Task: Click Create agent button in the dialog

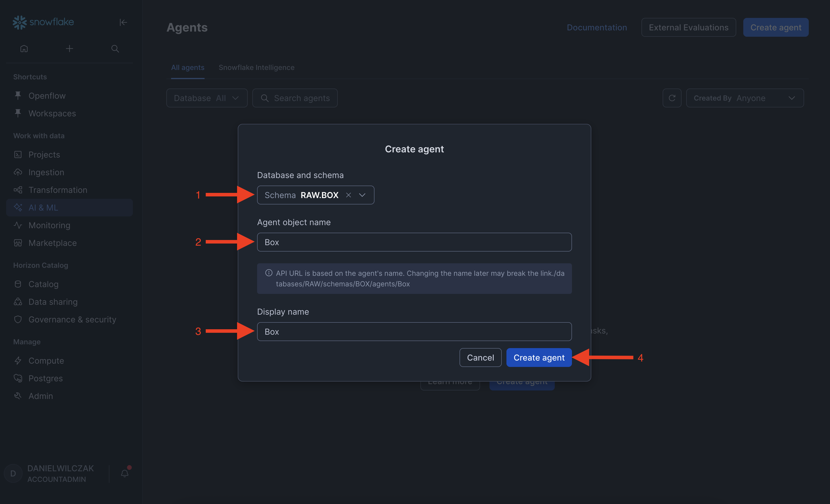Action: tap(539, 358)
